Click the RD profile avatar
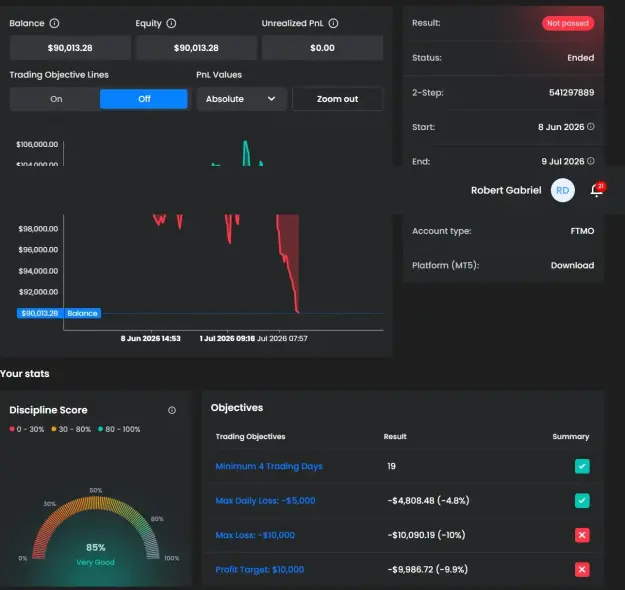The height and width of the screenshot is (590, 625). click(x=562, y=190)
